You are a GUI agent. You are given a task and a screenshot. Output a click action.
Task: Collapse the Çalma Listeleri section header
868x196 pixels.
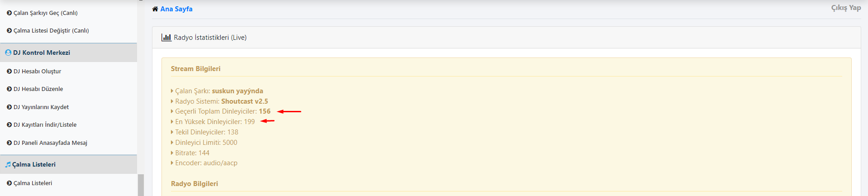click(68, 164)
